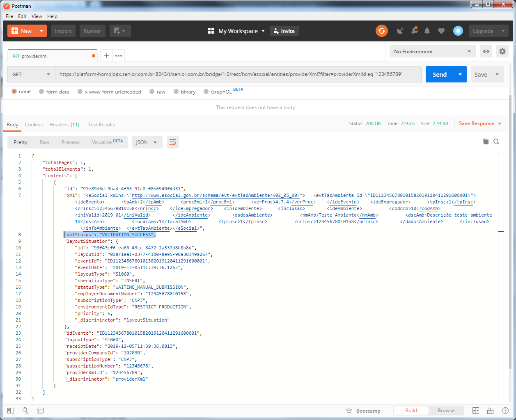Open the Edit menu
This screenshot has width=516, height=420.
coord(22,16)
